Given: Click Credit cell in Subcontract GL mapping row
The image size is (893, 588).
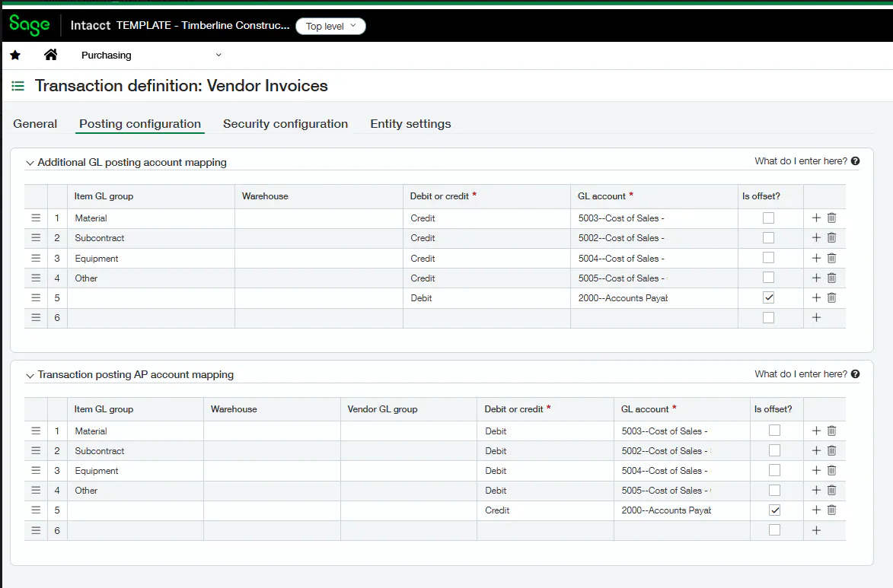Looking at the screenshot, I should click(x=486, y=238).
